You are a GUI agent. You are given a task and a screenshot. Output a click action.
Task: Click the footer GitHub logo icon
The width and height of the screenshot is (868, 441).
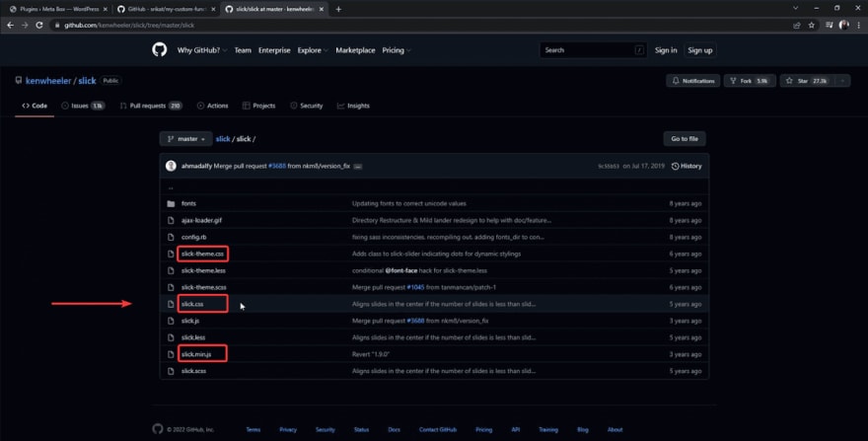click(158, 429)
